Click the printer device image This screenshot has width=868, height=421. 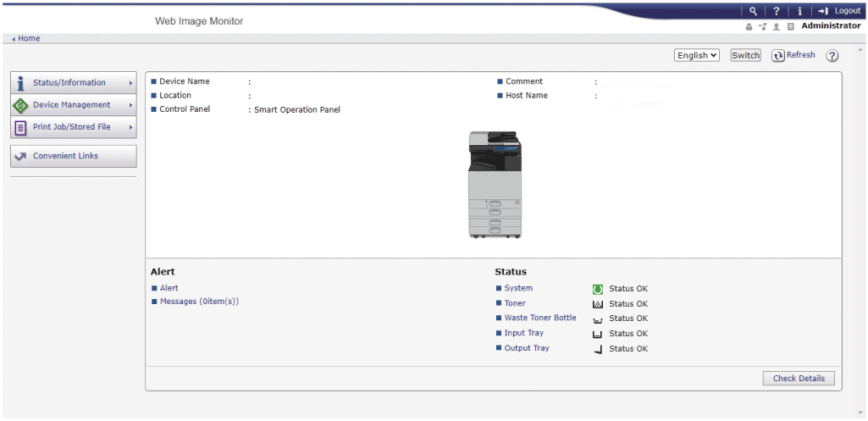point(495,184)
